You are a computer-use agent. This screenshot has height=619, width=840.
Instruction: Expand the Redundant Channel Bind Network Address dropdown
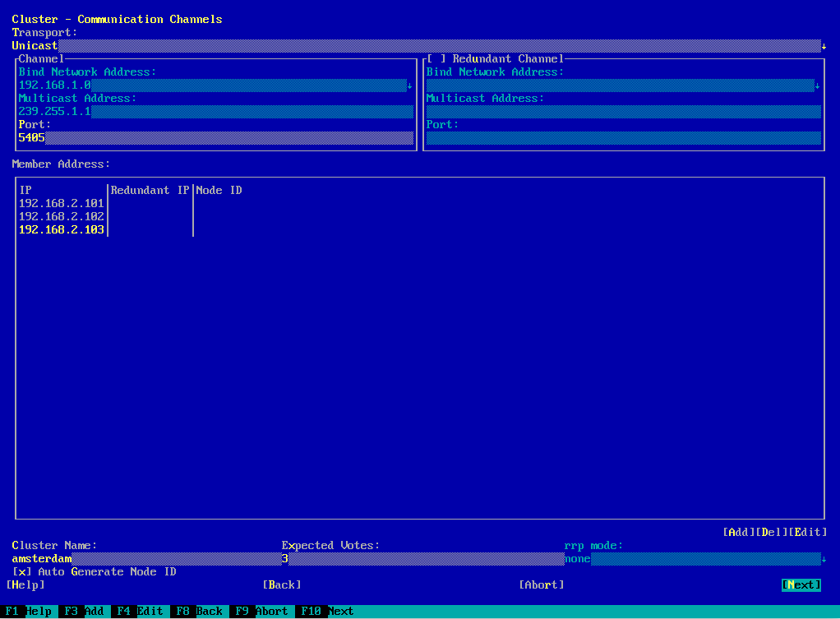[817, 85]
